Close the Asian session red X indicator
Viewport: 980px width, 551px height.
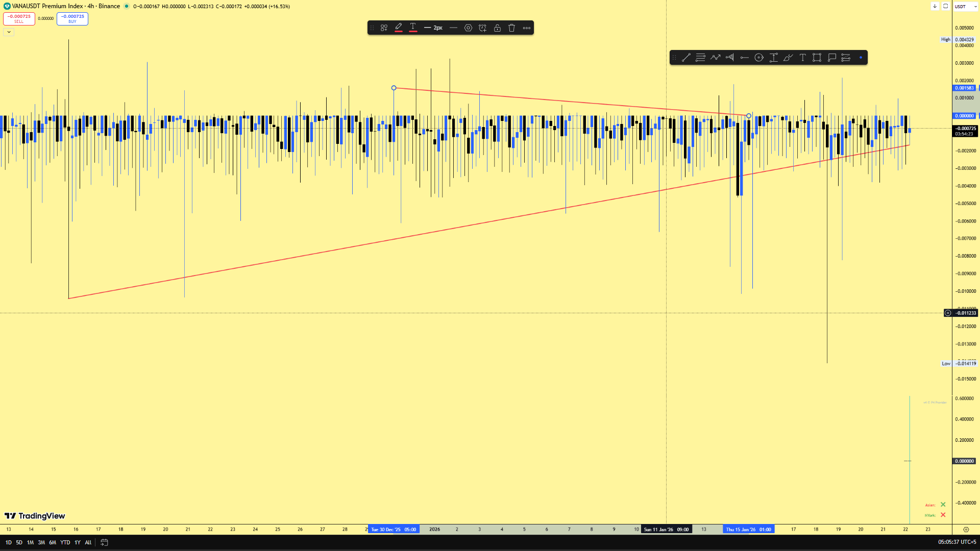pos(943,505)
